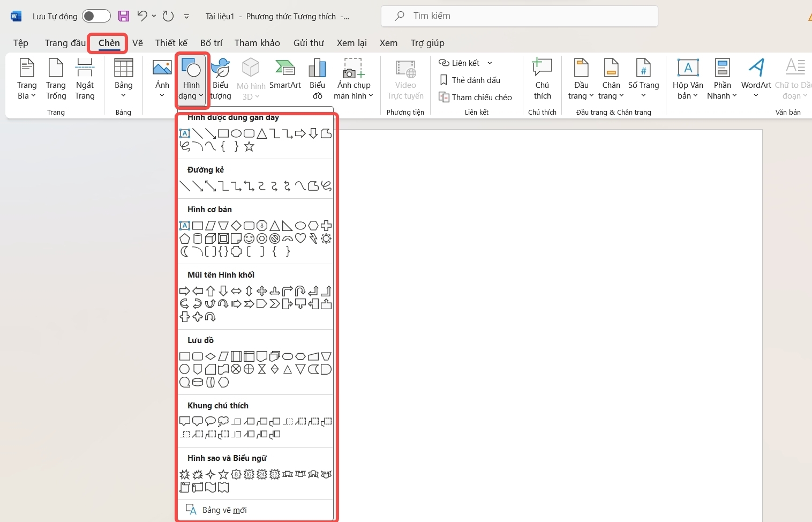Select the heart shape in Hình cơ bản

tap(300, 238)
